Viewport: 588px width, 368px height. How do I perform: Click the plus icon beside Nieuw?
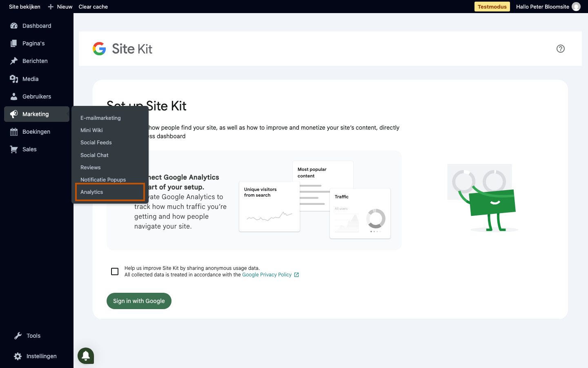[51, 7]
